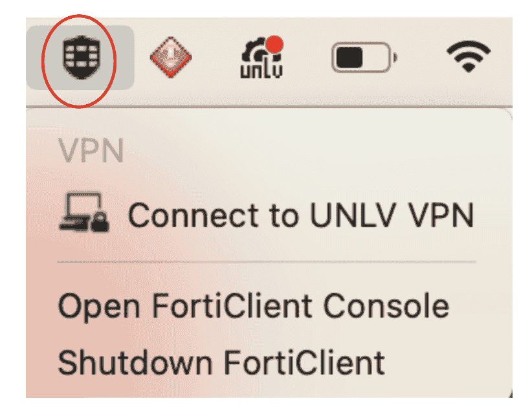532x418 pixels.
Task: Expand the battery menu dropdown
Action: (363, 59)
